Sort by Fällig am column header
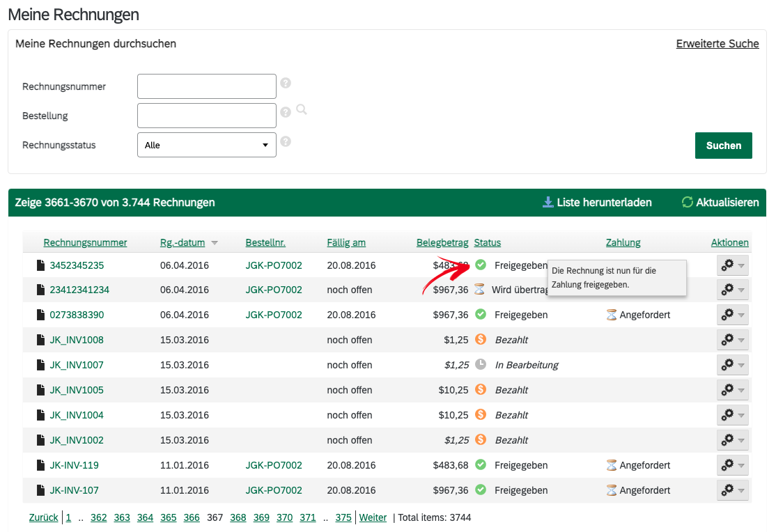 pyautogui.click(x=346, y=242)
